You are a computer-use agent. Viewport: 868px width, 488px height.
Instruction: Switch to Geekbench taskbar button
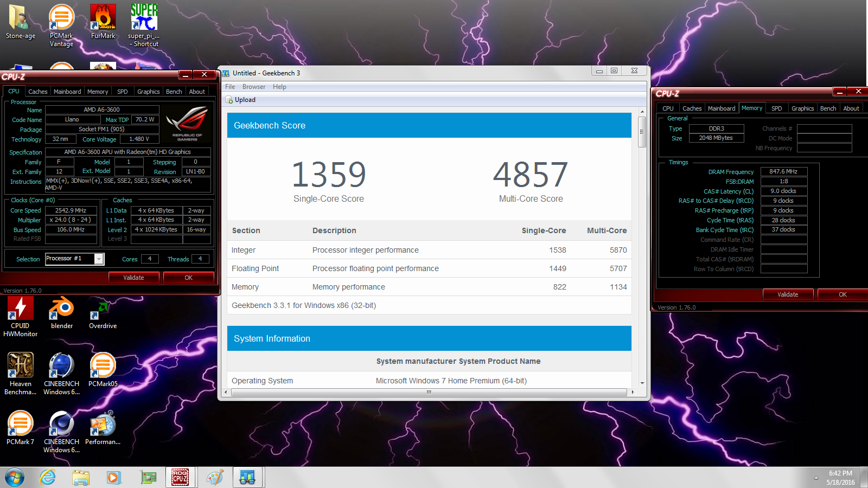(x=248, y=478)
